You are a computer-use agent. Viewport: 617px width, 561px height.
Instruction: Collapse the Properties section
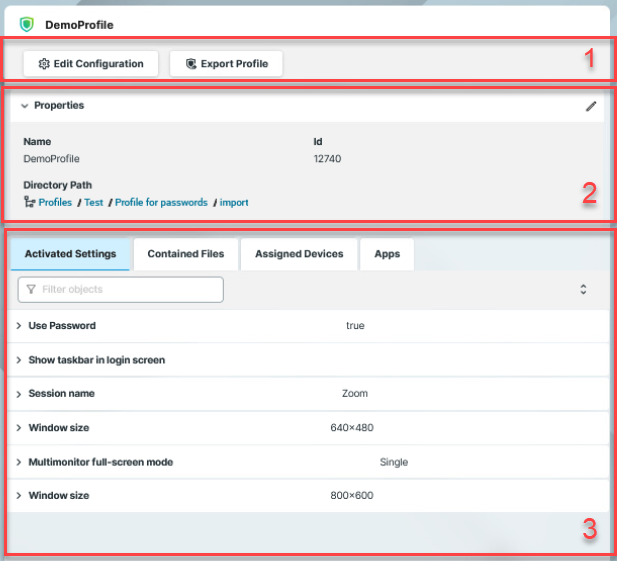[24, 106]
